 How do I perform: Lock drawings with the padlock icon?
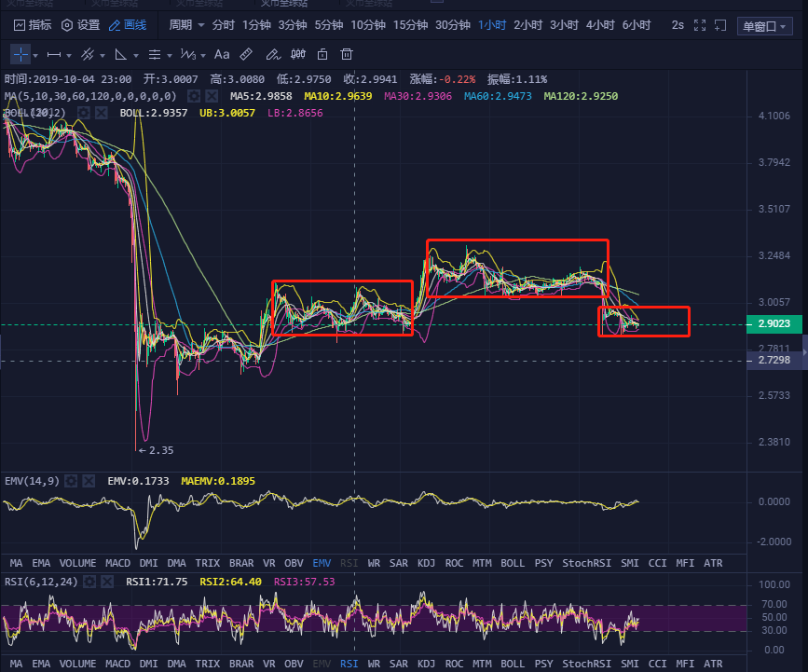pyautogui.click(x=322, y=54)
